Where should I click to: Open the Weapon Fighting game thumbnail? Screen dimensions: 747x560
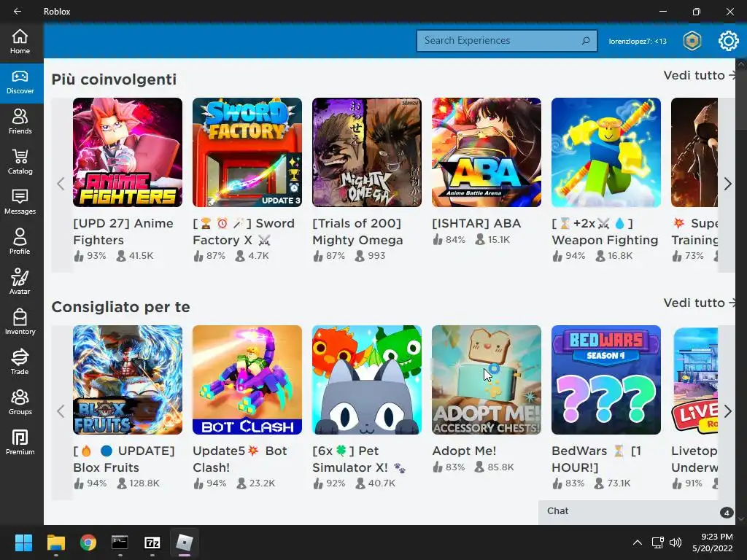606,152
